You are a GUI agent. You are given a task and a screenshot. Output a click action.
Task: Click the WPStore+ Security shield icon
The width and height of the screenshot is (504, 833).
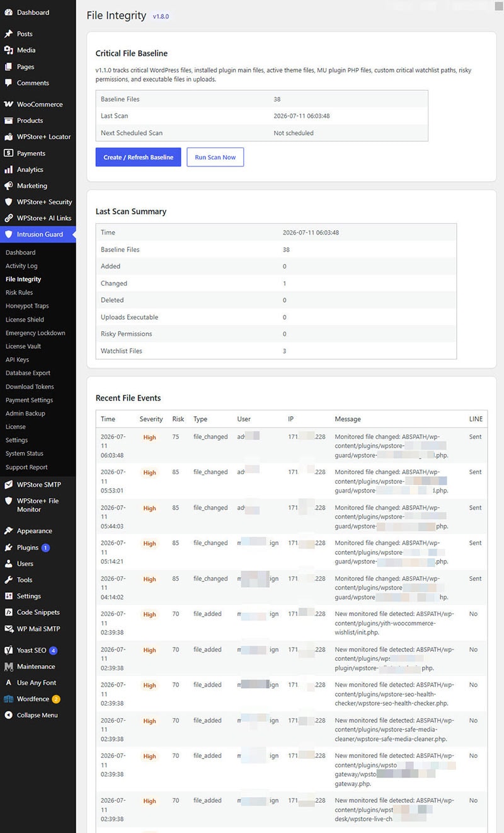tap(8, 202)
